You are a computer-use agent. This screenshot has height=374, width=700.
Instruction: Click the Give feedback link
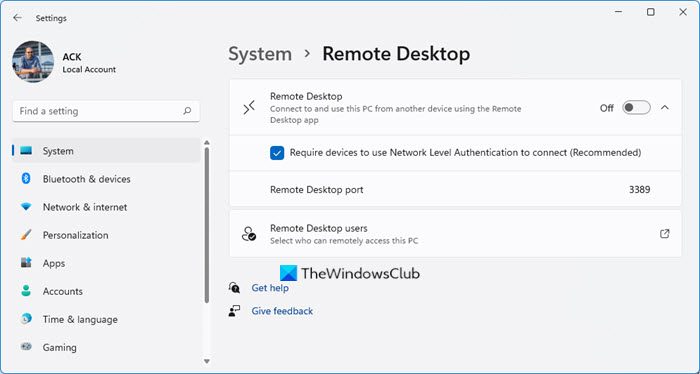282,311
